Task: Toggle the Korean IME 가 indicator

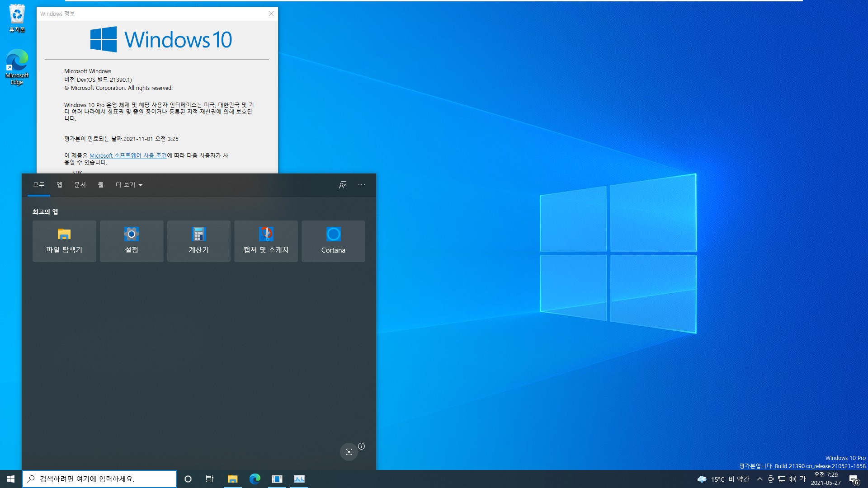Action: tap(803, 479)
